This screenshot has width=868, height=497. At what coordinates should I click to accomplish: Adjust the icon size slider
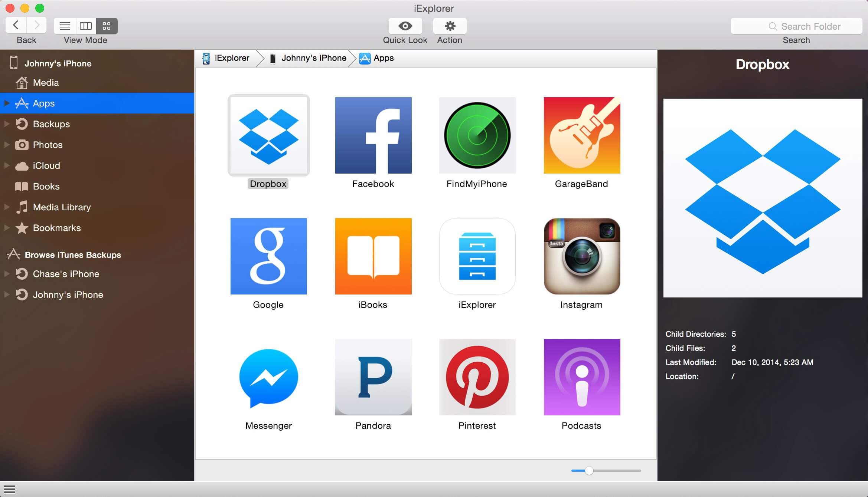(588, 470)
